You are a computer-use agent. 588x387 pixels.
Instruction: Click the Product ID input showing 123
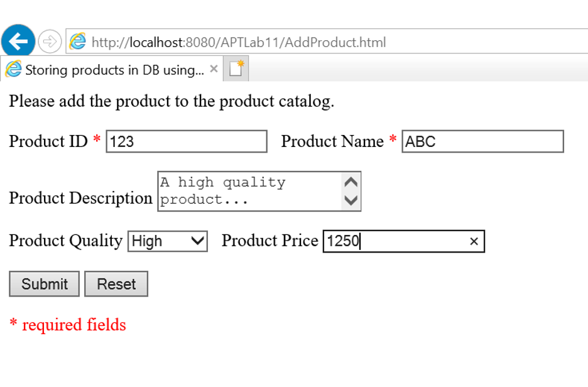click(x=185, y=141)
